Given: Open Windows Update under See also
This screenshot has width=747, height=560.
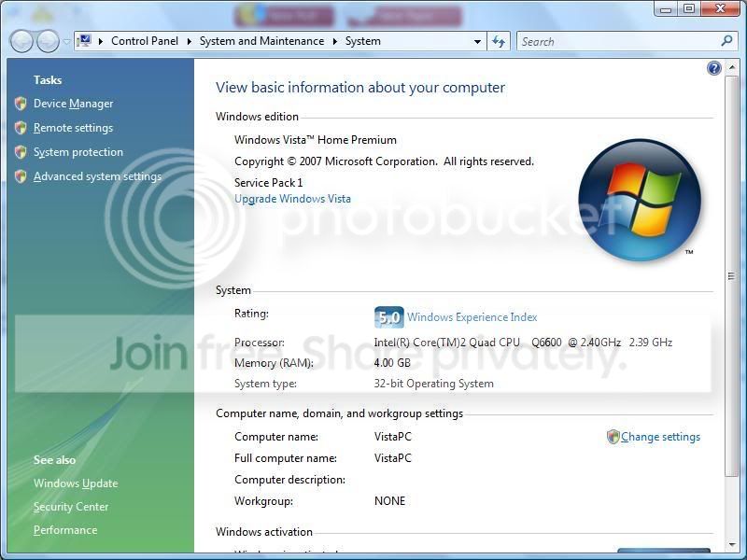Looking at the screenshot, I should click(76, 483).
